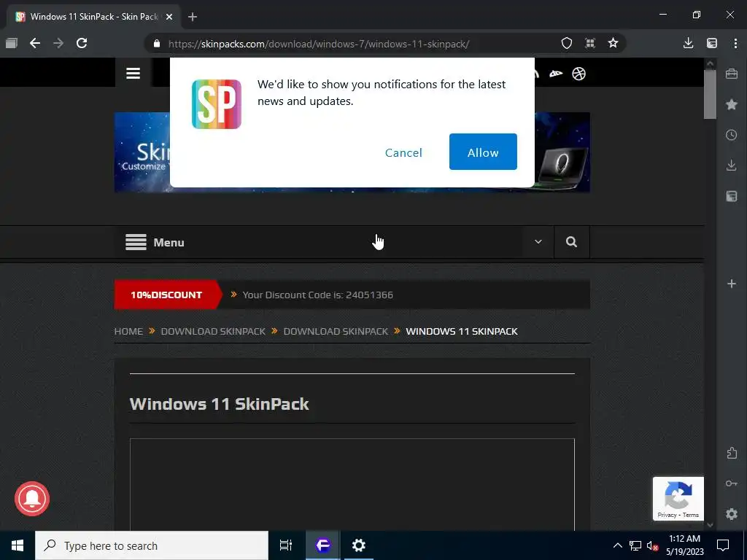Click the browser icon on the taskbar
Screen dimensions: 747x560
click(322, 545)
